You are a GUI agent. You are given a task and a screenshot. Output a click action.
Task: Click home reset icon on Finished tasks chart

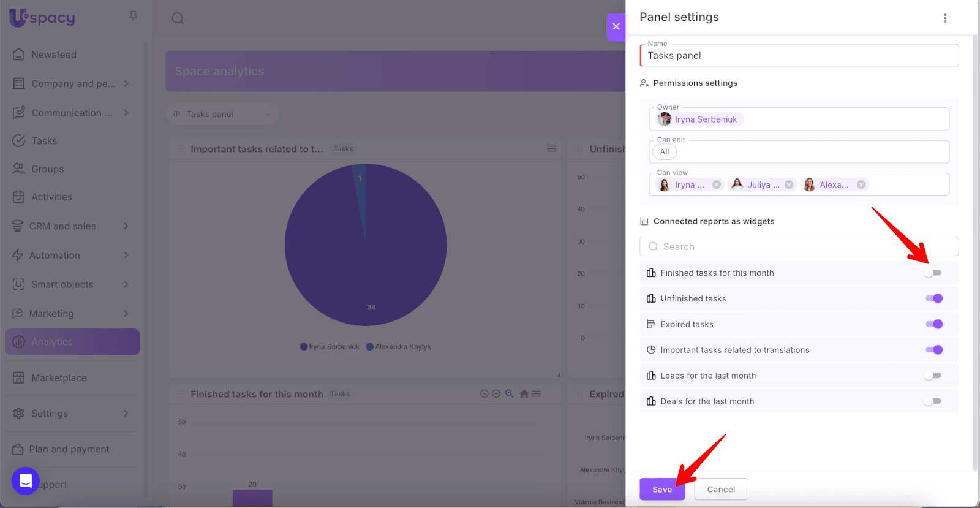point(524,394)
